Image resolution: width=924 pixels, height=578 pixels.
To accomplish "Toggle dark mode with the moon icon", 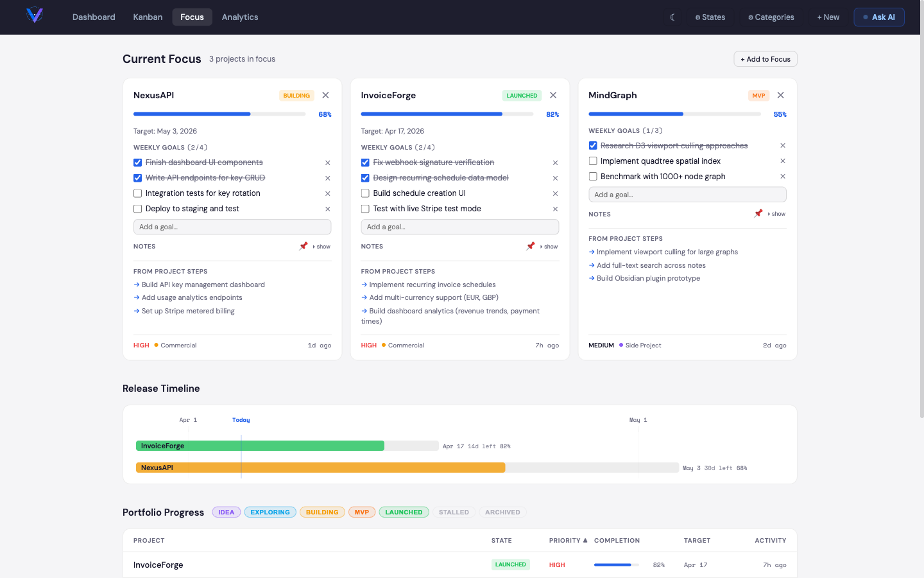I will 672,17.
